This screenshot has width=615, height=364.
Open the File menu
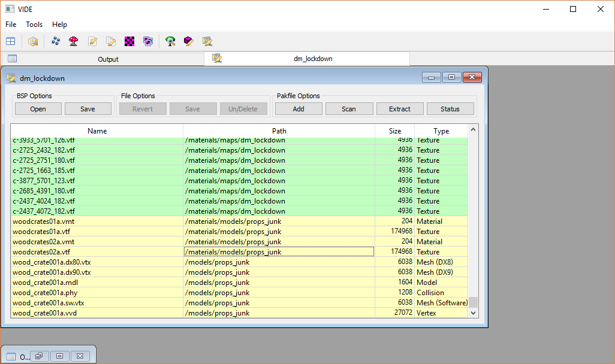[11, 25]
